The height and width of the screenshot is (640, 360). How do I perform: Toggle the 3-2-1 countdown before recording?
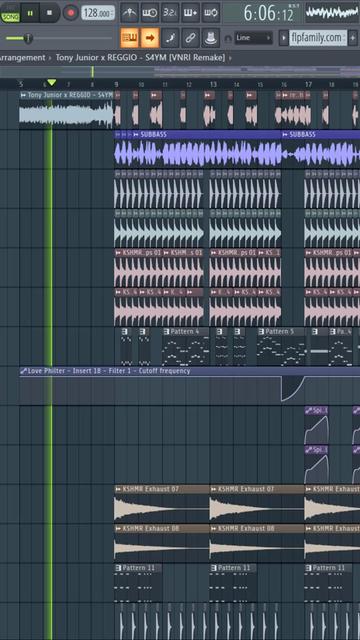(x=170, y=13)
